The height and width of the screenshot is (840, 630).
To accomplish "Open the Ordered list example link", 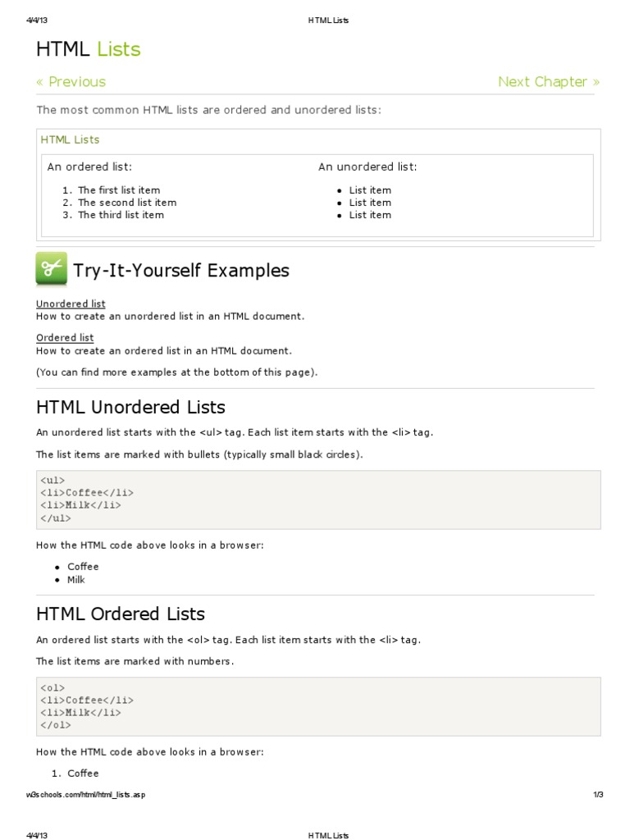I will click(65, 337).
